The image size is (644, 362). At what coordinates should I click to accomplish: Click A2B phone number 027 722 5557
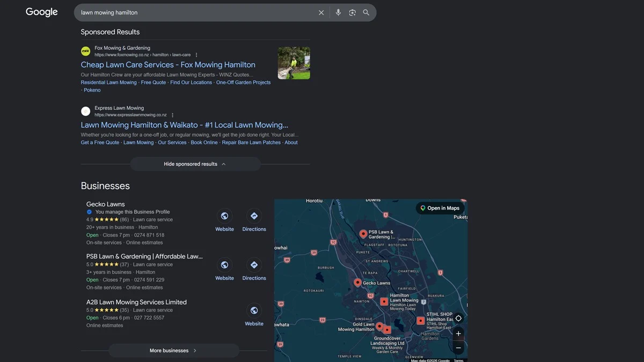point(149,318)
